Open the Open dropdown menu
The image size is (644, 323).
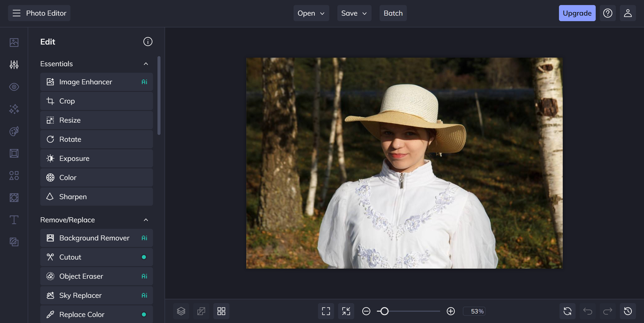(311, 13)
